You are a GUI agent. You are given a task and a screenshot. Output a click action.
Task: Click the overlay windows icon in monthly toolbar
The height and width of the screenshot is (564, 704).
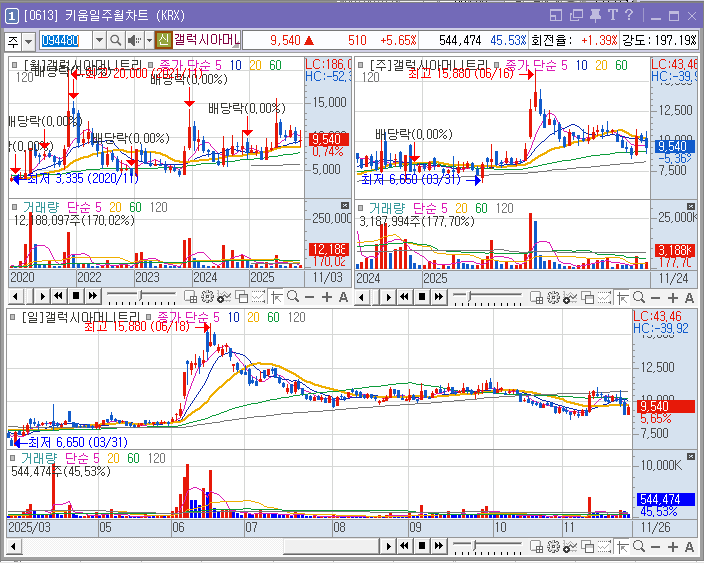(242, 297)
